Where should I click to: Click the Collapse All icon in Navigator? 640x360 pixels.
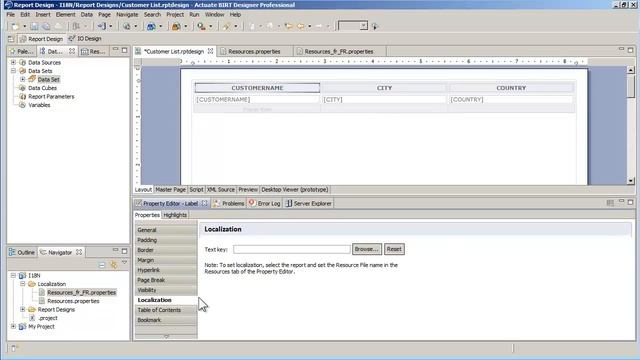[x=102, y=265]
